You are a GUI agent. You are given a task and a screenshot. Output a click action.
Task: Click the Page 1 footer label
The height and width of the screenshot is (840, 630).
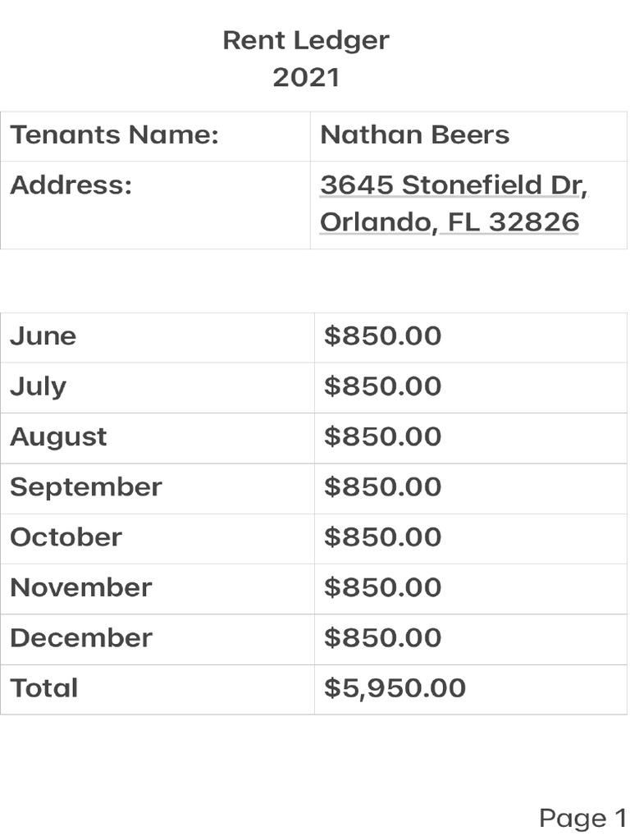point(582,818)
